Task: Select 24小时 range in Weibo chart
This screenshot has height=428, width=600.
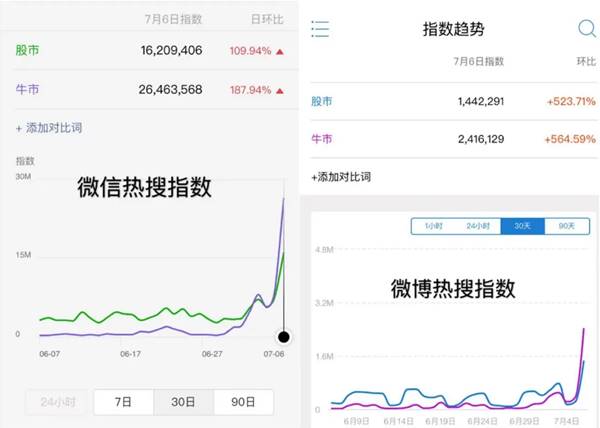Action: [x=478, y=226]
